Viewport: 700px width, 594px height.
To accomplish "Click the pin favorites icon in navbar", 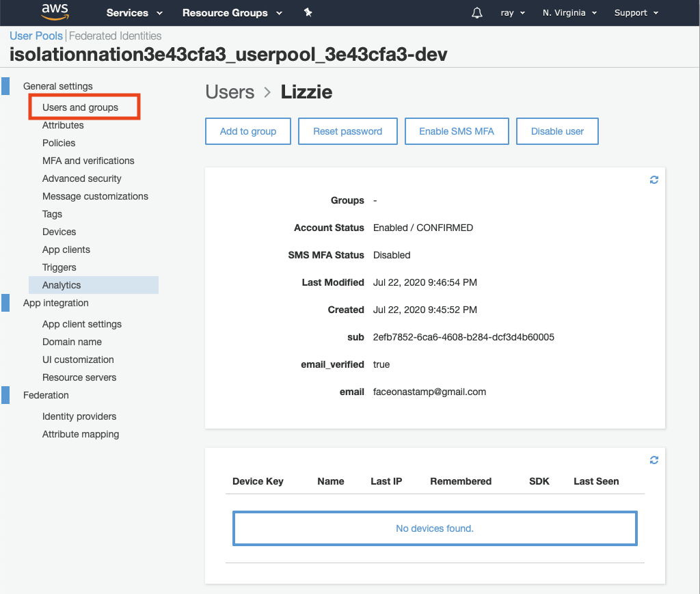I will 308,12.
